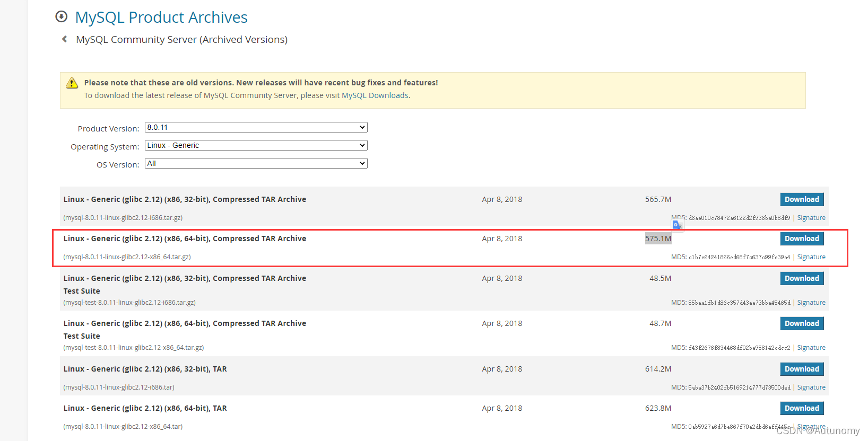This screenshot has height=441, width=868.
Task: Click the Apr 8, 2018 date in 623.8M row
Action: point(502,408)
